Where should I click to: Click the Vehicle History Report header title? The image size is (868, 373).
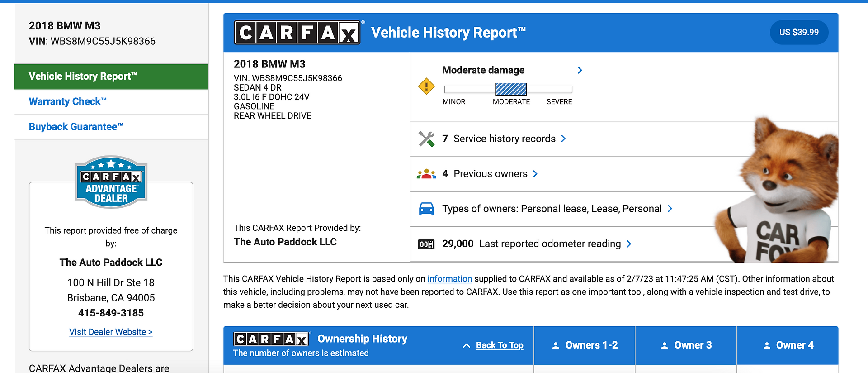pyautogui.click(x=448, y=33)
